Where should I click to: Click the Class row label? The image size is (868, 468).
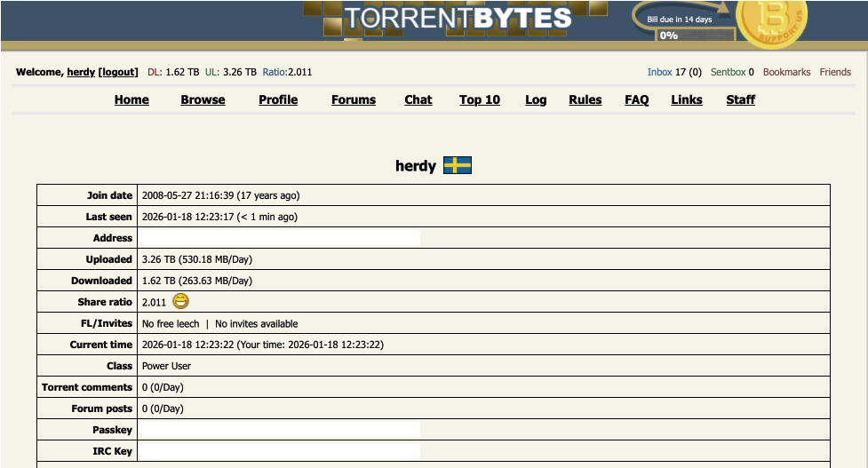click(120, 366)
